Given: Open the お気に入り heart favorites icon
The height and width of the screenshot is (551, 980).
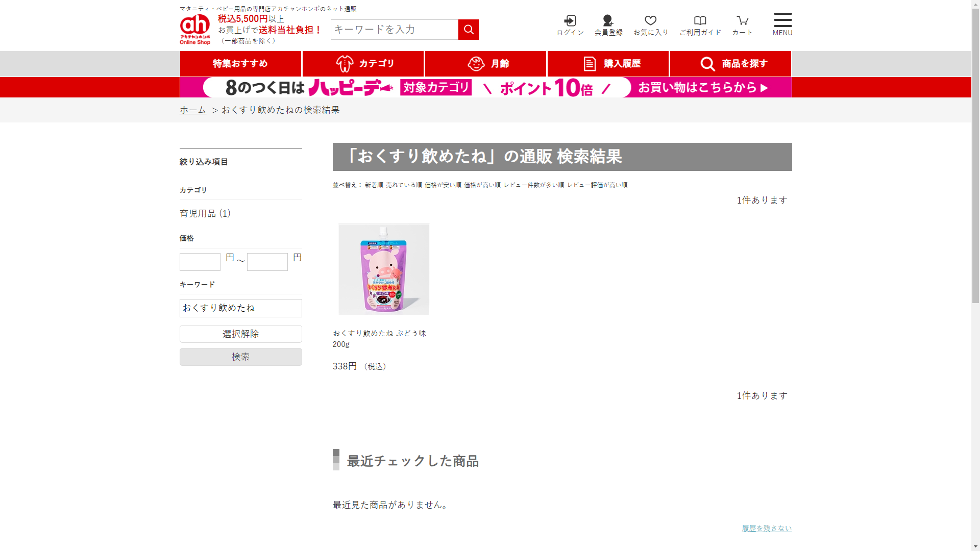Looking at the screenshot, I should (x=650, y=25).
